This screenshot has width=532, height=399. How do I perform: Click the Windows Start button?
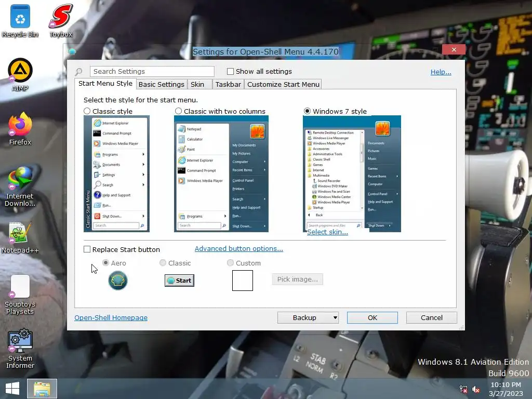(x=12, y=389)
